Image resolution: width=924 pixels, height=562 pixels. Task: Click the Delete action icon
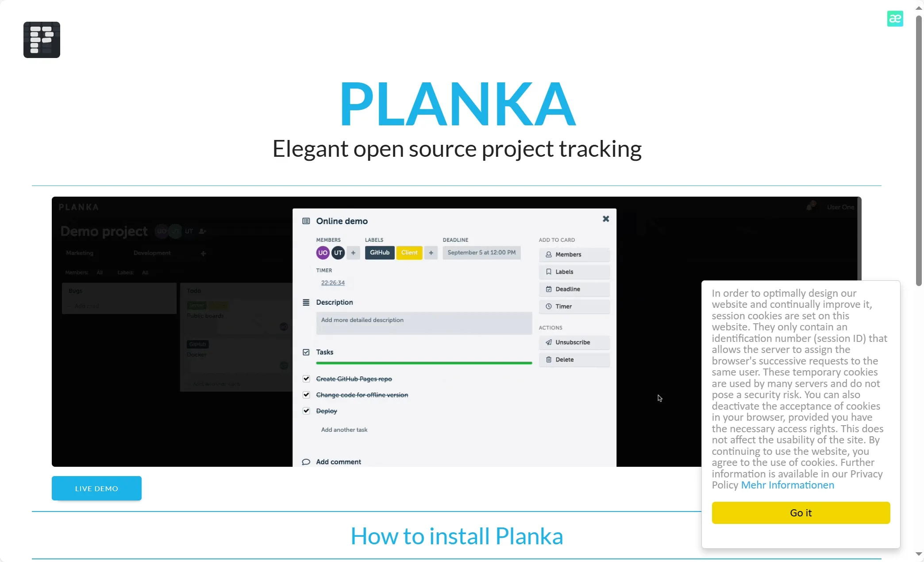[x=549, y=359]
